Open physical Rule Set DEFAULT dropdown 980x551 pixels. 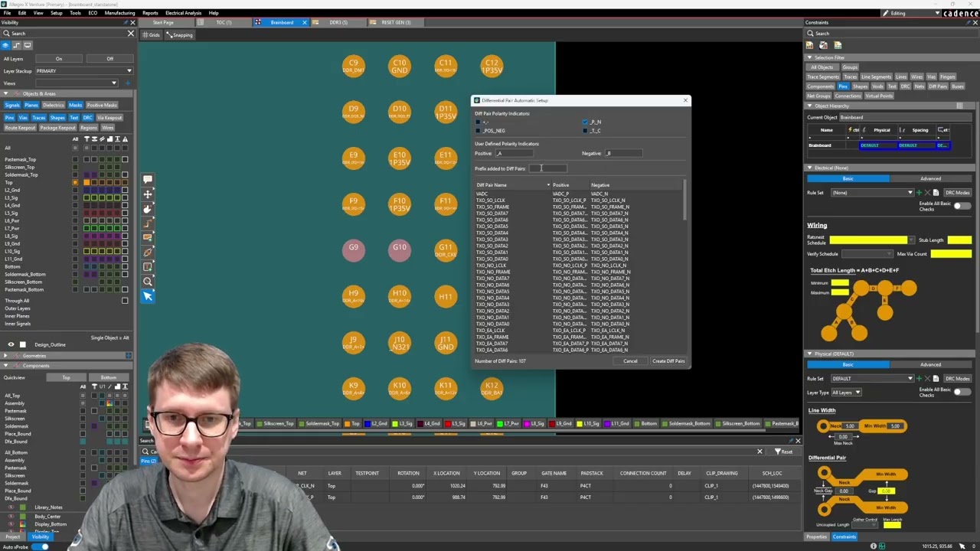[871, 379]
